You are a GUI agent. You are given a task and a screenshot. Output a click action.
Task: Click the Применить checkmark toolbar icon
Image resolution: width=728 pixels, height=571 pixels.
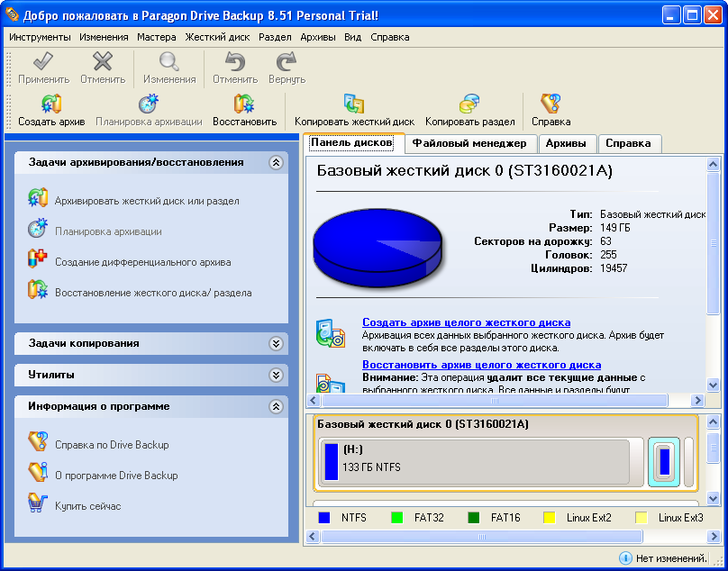click(x=43, y=62)
